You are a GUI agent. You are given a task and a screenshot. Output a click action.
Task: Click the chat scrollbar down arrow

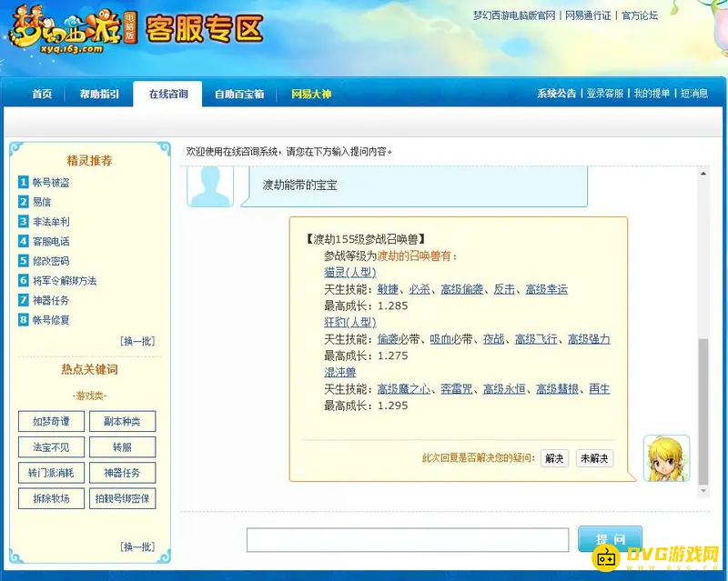703,491
